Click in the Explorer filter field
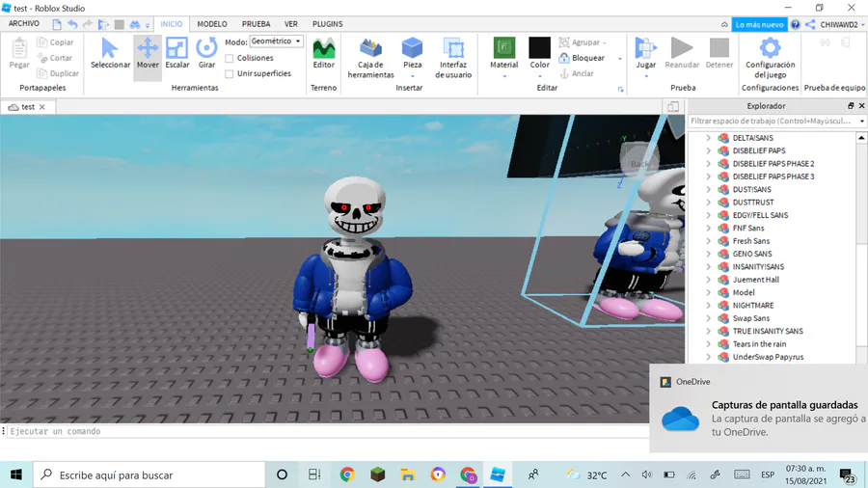The width and height of the screenshot is (868, 488). [772, 121]
